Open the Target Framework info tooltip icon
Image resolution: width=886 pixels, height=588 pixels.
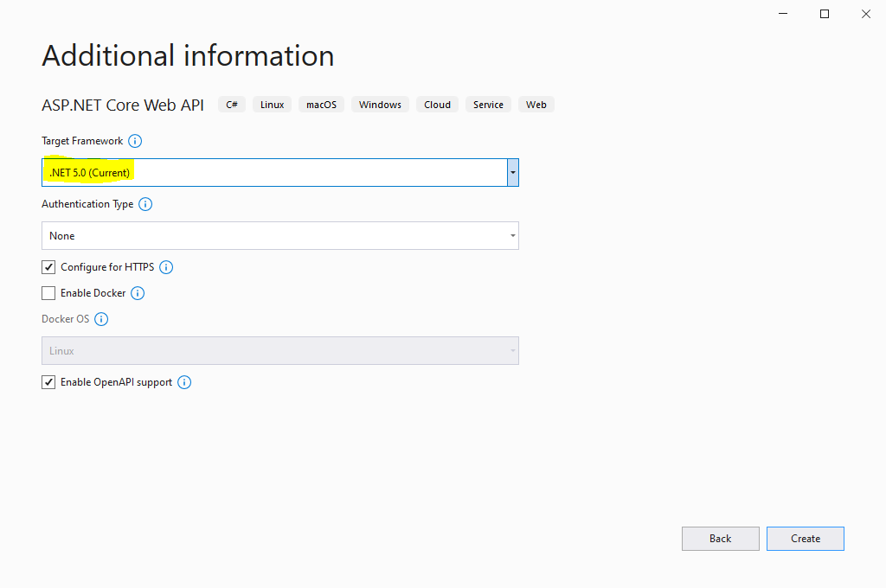[136, 141]
